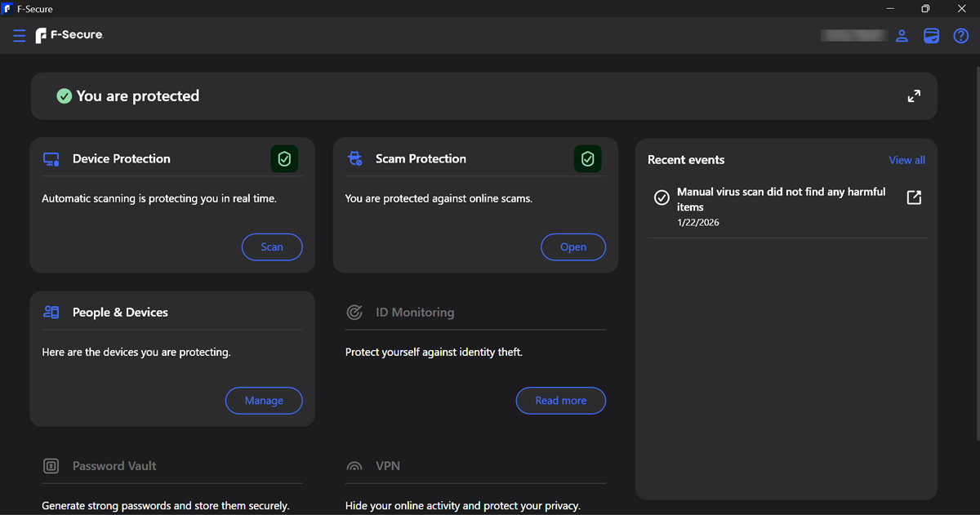Close the F-Secure window

962,9
